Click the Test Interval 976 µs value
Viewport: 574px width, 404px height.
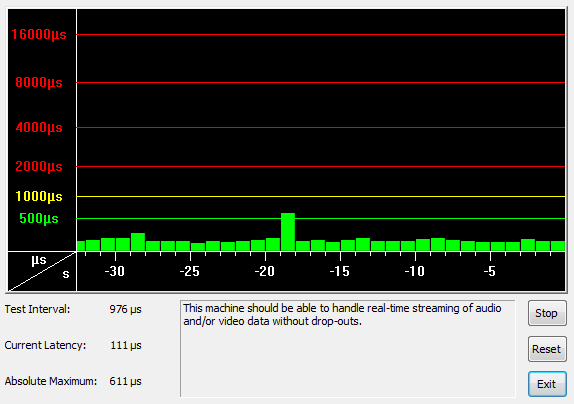coord(126,309)
